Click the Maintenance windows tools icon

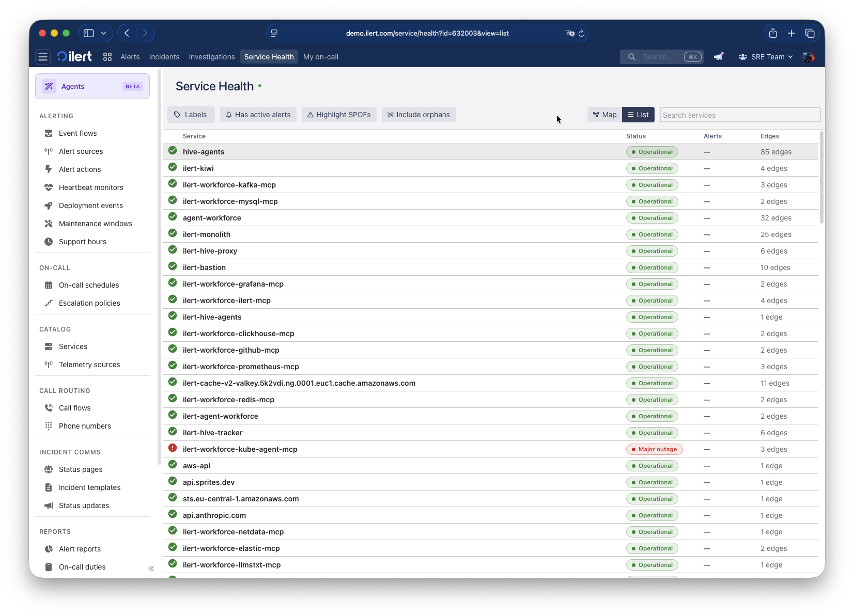click(x=49, y=224)
